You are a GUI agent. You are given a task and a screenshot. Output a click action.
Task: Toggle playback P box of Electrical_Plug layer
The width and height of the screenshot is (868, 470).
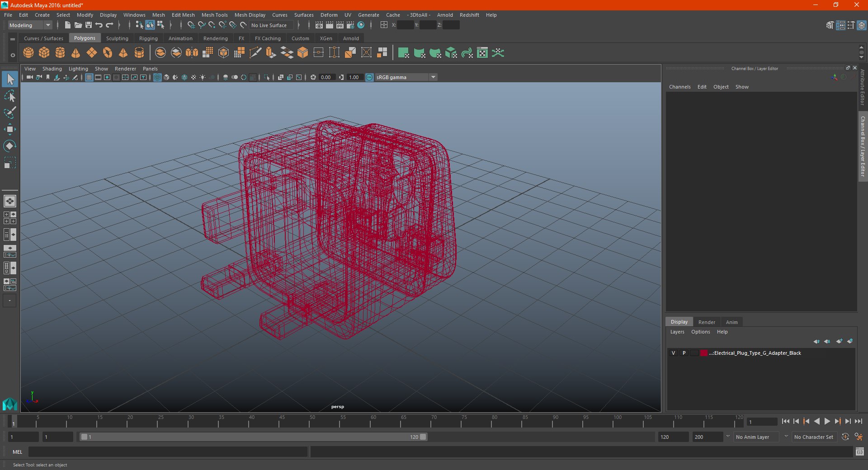(684, 353)
